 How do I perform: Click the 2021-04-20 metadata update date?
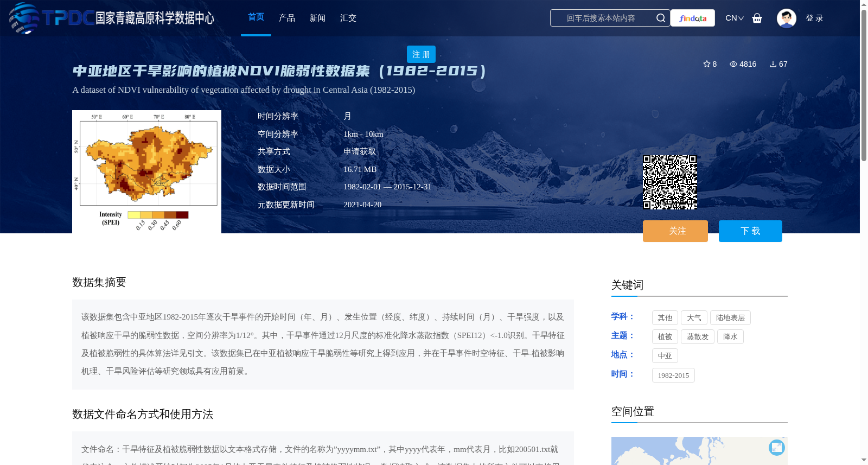coord(362,205)
